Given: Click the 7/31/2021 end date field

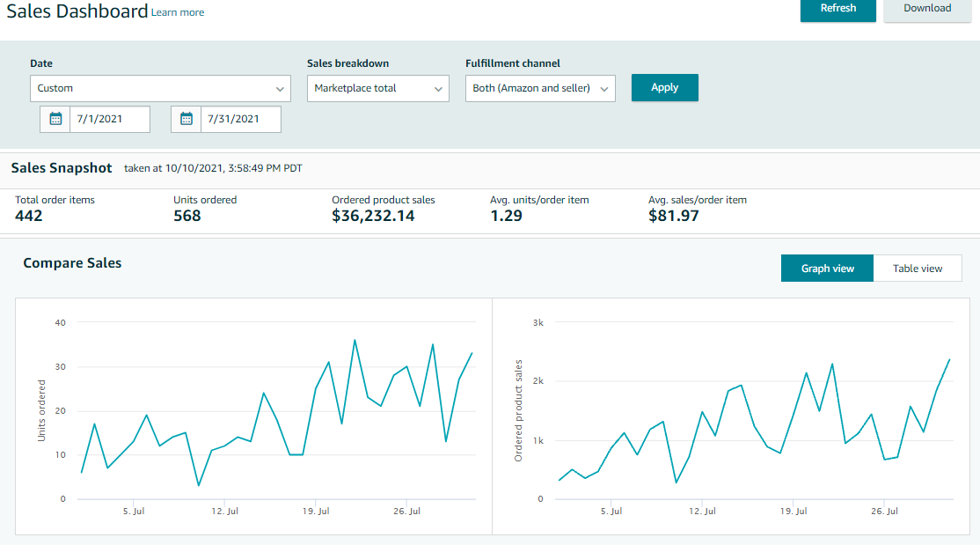Looking at the screenshot, I should click(x=240, y=119).
